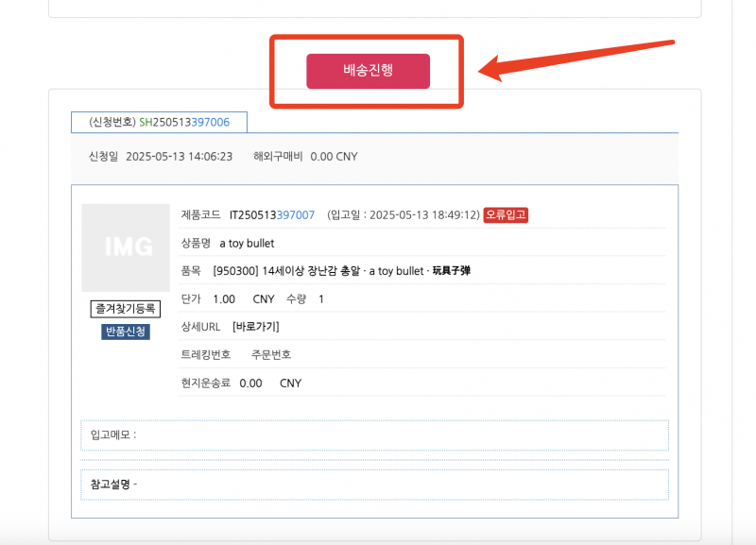This screenshot has height=545, width=756.
Task: Click the 품목 [950300] category text
Action: tap(341, 271)
